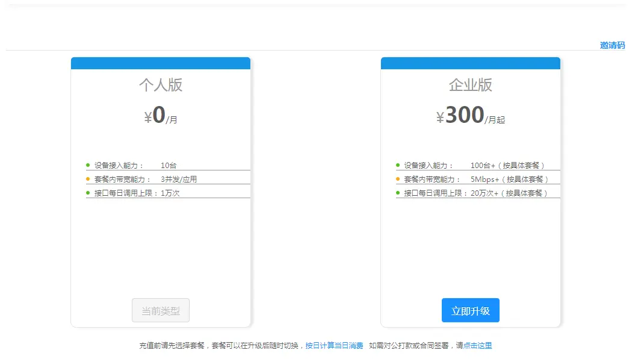Click 套餐内带宽能力 3并发/应用 row
The image size is (644, 359).
168,179
